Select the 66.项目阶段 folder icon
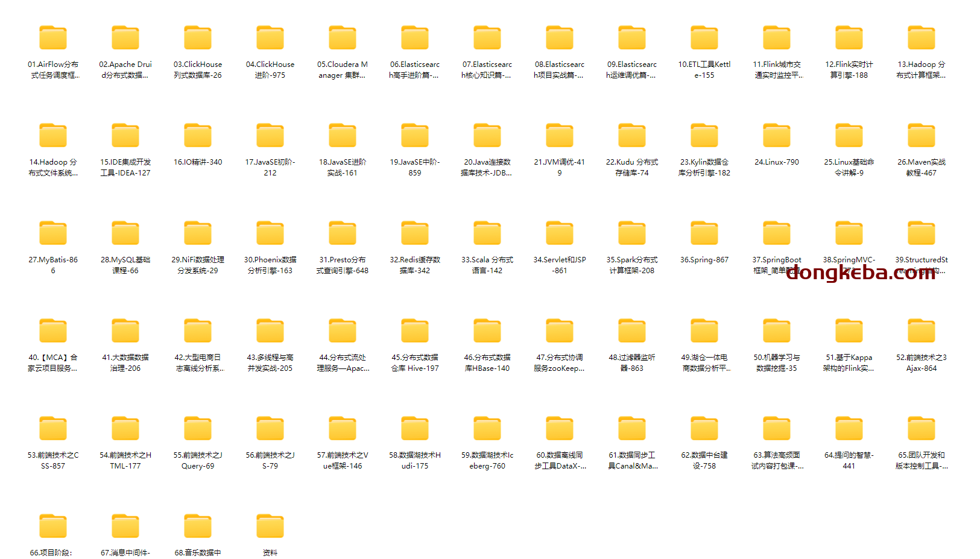 tap(53, 526)
